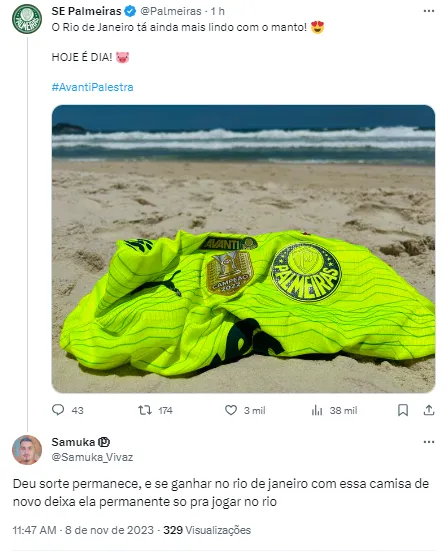The image size is (447, 552).
Task: Open the @Samuka_Vivaz handle link
Action: point(92,457)
